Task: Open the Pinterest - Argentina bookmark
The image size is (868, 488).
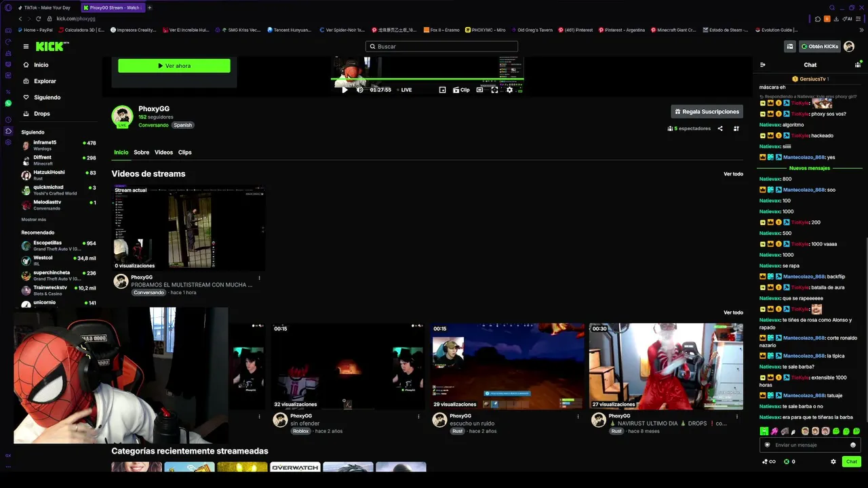Action: pyautogui.click(x=622, y=30)
